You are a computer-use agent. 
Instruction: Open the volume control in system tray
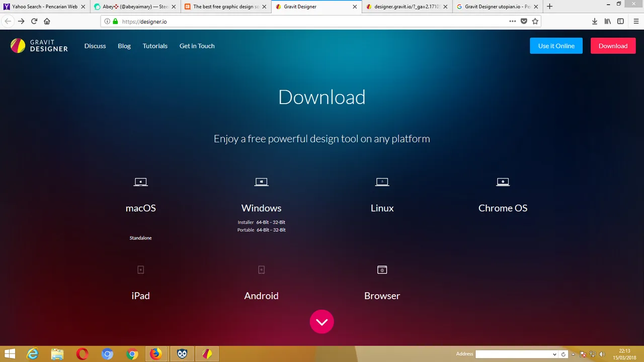pyautogui.click(x=602, y=354)
